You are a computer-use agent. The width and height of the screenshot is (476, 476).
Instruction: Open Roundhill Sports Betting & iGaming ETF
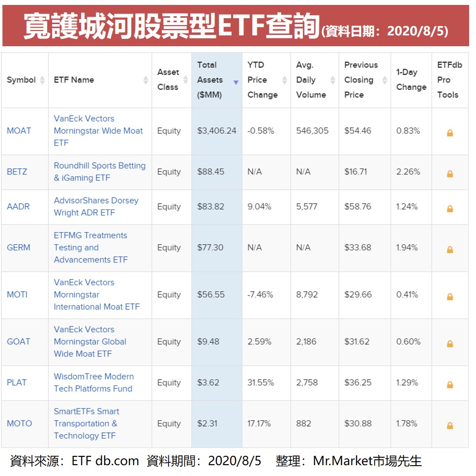pyautogui.click(x=99, y=172)
